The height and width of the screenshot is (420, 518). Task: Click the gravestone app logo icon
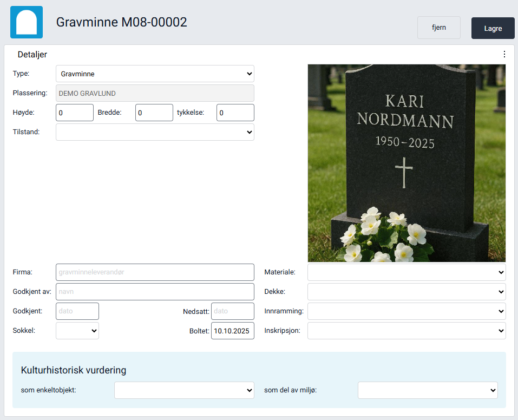tap(25, 22)
